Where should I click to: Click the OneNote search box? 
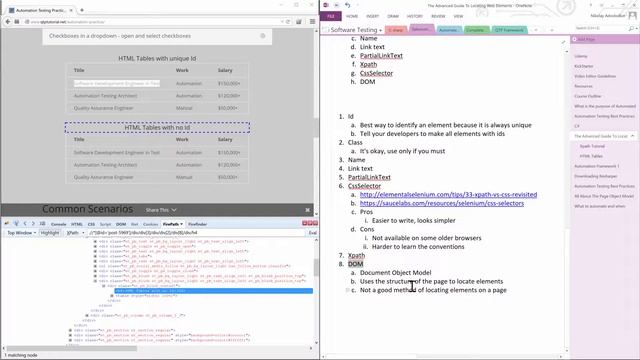coord(601,28)
